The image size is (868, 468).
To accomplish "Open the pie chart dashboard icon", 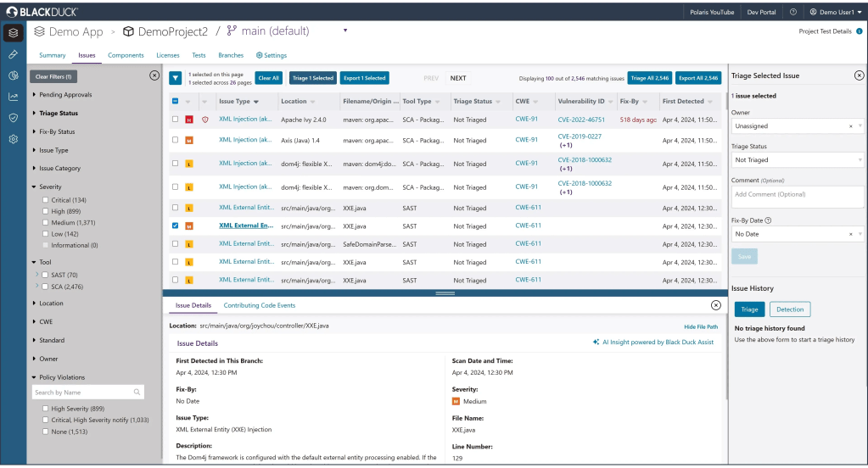I will coord(13,75).
